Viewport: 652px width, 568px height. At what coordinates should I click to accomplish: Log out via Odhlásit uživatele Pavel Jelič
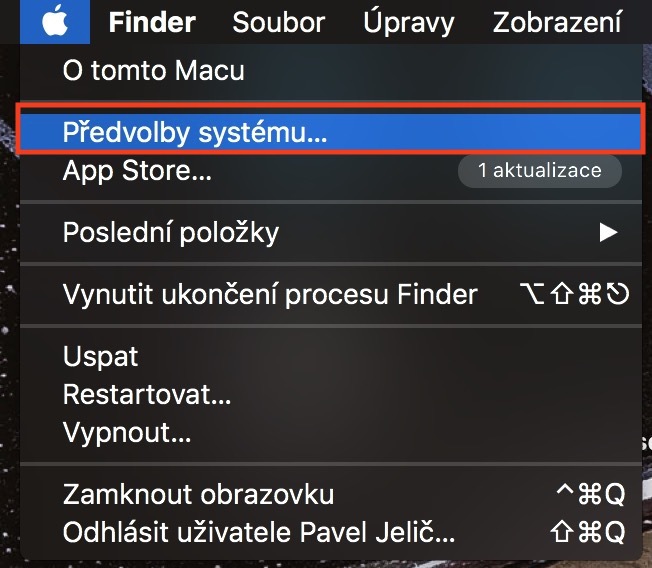[x=259, y=531]
